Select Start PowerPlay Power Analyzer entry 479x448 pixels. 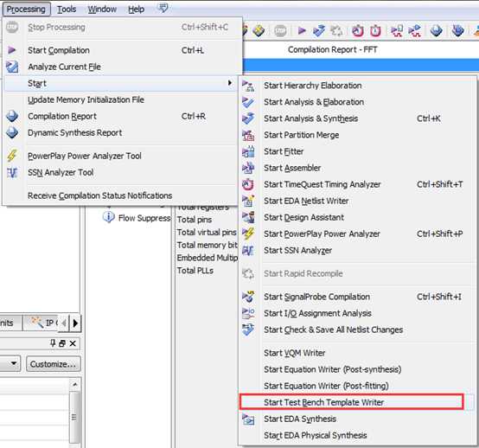coord(357,234)
